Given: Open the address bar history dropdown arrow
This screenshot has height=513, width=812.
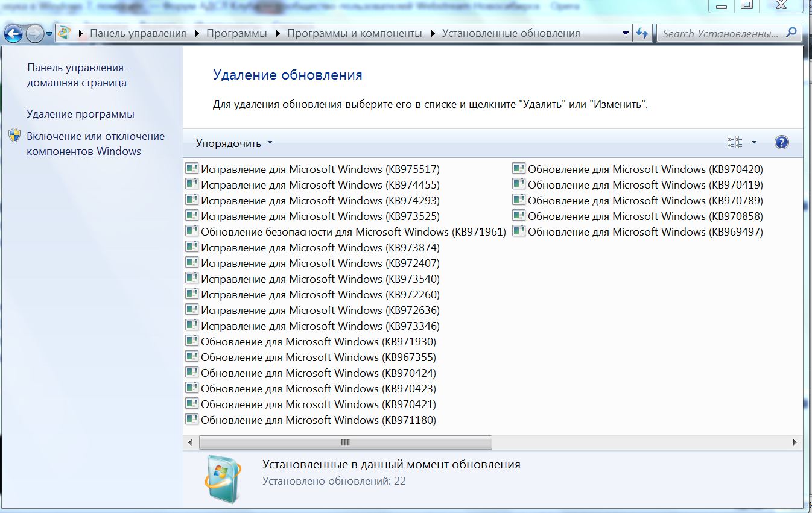Looking at the screenshot, I should click(627, 34).
